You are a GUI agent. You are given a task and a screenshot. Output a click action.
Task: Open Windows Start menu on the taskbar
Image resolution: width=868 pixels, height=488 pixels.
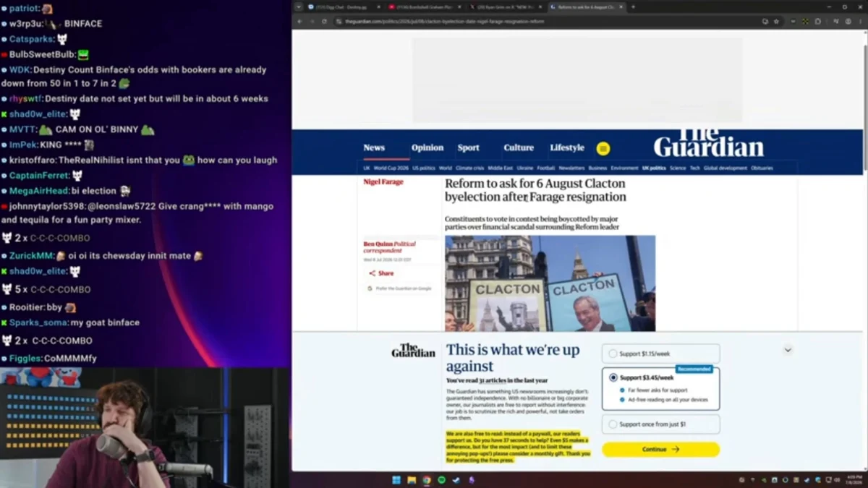[x=396, y=480]
